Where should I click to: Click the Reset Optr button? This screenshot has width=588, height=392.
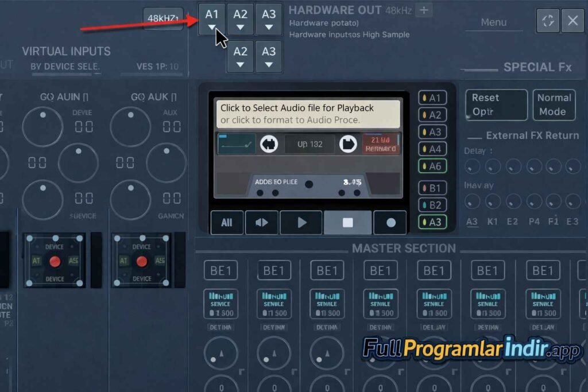(x=496, y=104)
